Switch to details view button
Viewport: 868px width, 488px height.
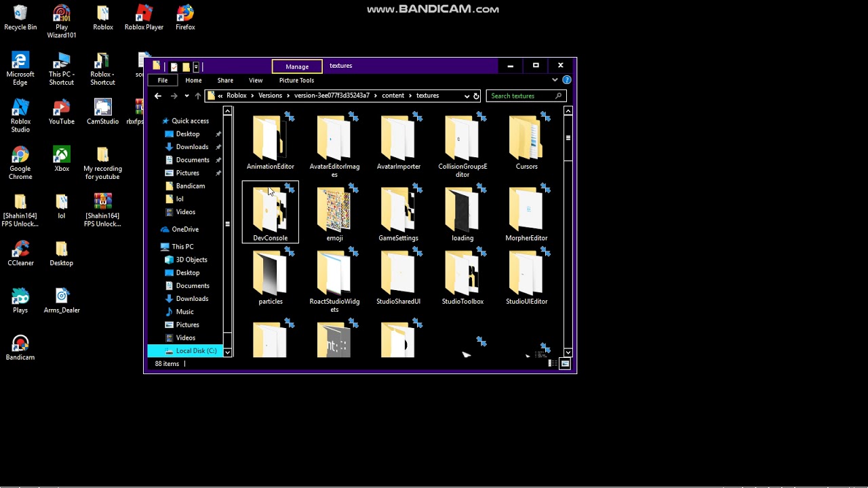pyautogui.click(x=553, y=364)
